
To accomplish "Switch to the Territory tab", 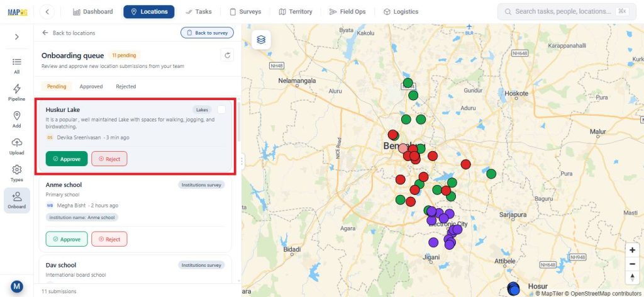I will (296, 12).
